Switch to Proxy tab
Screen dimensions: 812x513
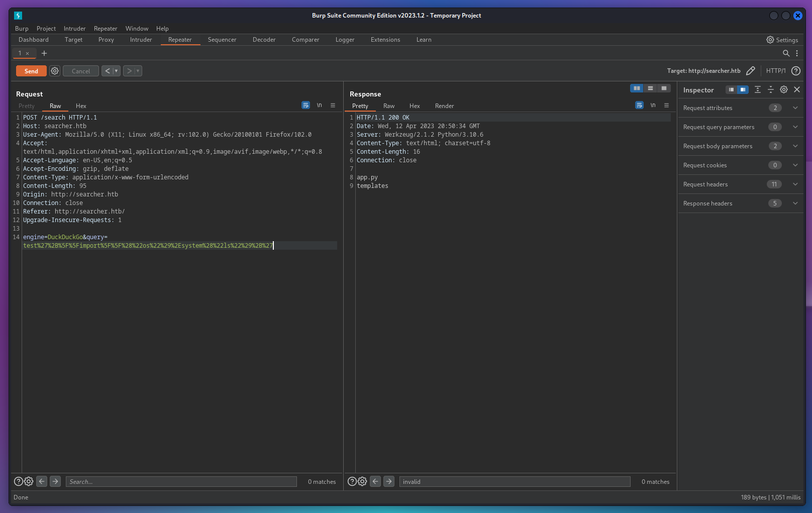click(106, 40)
